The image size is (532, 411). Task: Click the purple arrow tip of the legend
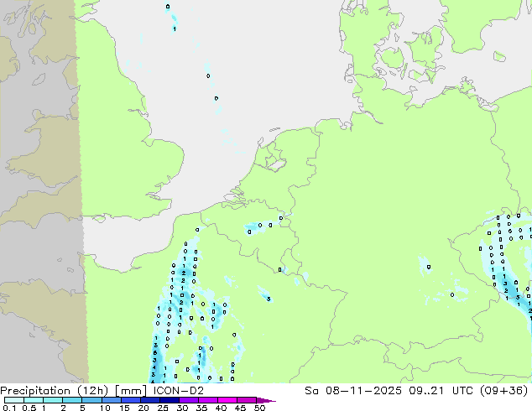pos(266,400)
